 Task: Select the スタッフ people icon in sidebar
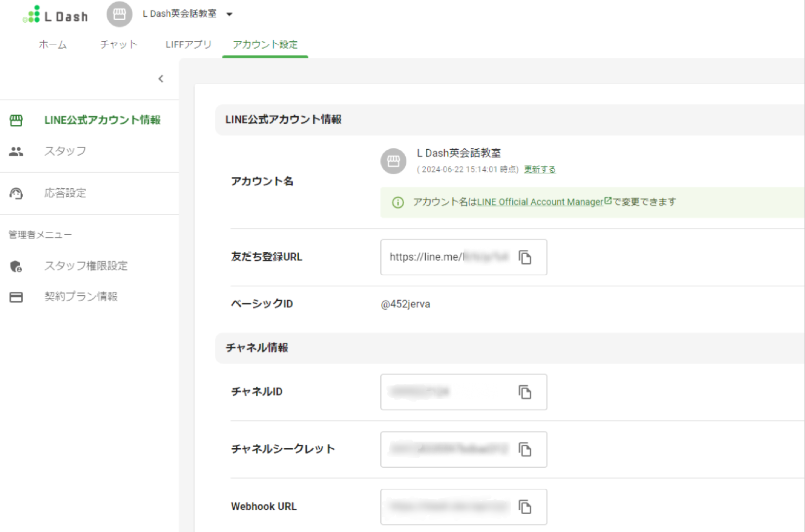point(16,151)
